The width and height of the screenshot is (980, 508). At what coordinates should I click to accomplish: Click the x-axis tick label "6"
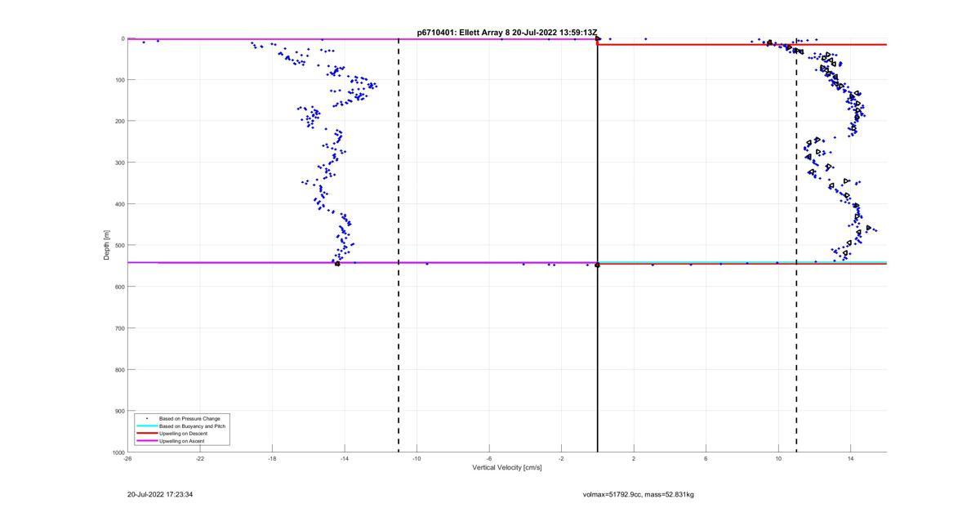click(x=706, y=459)
